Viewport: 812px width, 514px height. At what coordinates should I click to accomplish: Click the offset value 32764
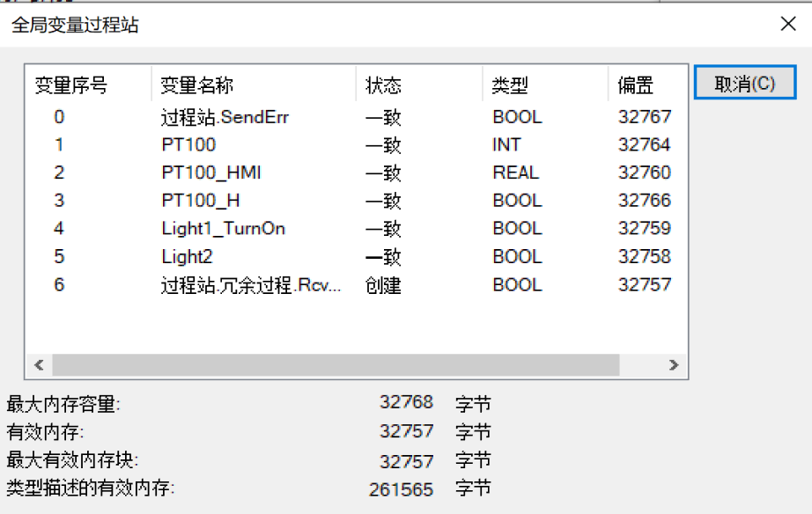coord(645,144)
